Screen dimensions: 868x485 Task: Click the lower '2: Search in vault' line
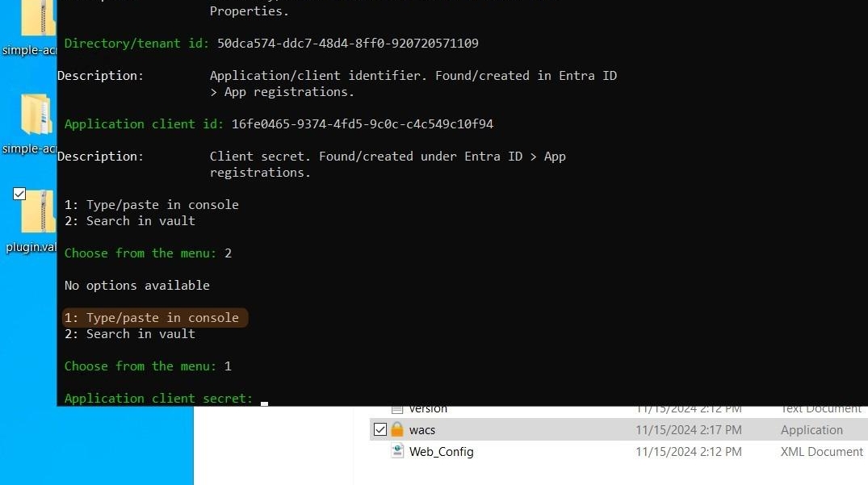tap(129, 334)
